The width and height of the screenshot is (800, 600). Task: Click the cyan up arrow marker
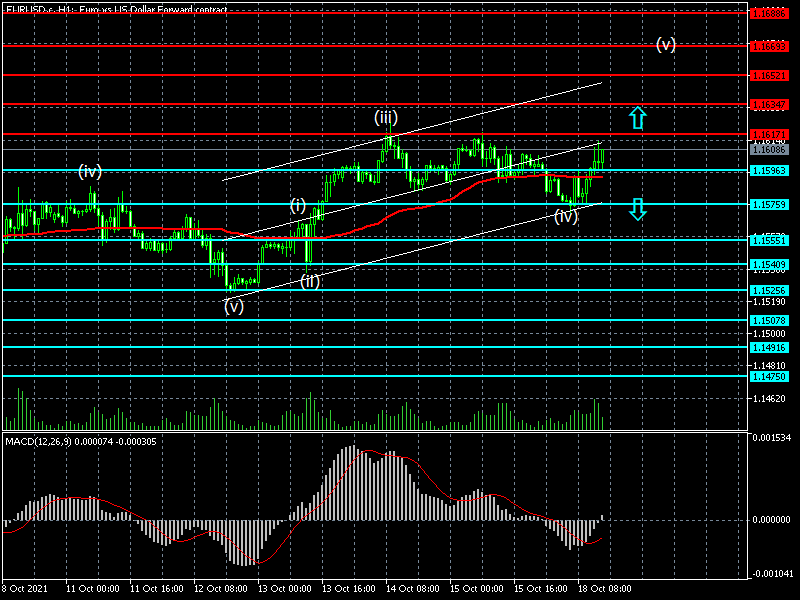pyautogui.click(x=638, y=118)
